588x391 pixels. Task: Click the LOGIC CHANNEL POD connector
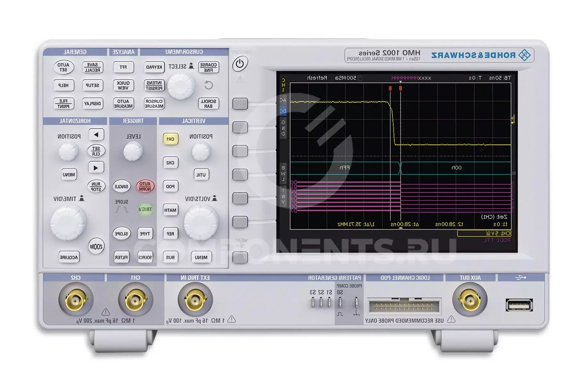coord(404,306)
